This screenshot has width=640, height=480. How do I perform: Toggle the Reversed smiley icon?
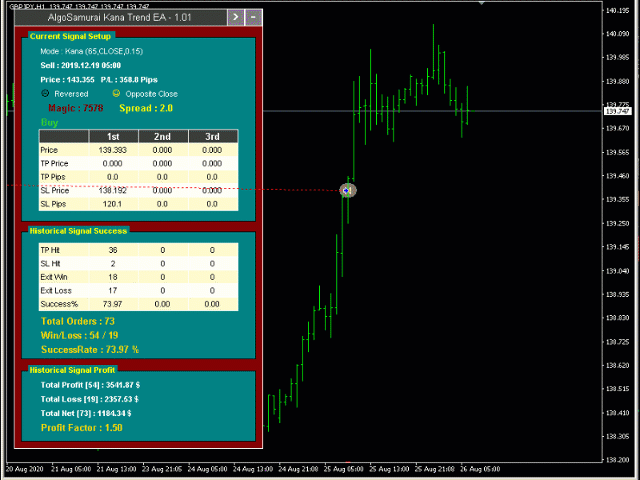[45, 93]
